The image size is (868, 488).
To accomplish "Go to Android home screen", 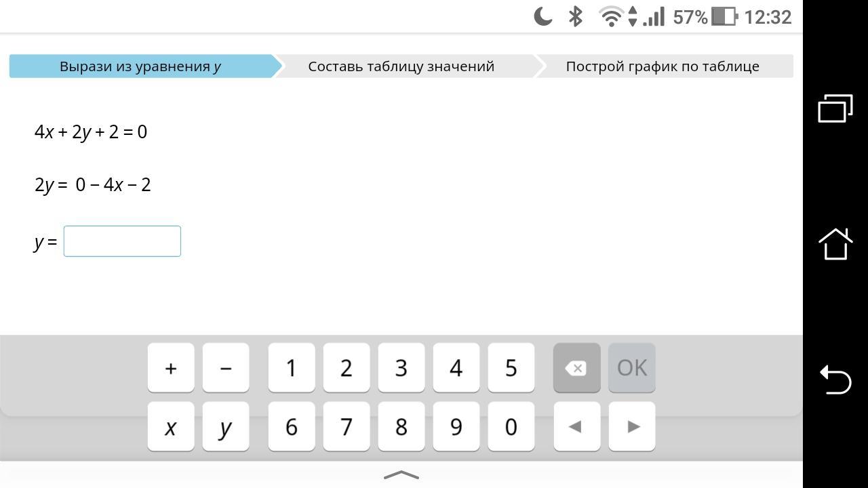I will pos(835,243).
